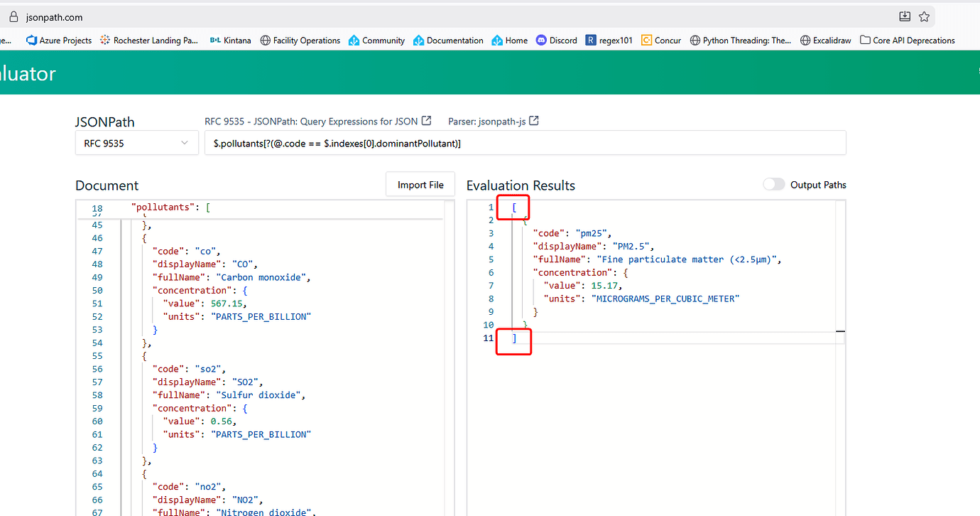The height and width of the screenshot is (516, 980).
Task: Open the Home bookmark
Action: [510, 41]
